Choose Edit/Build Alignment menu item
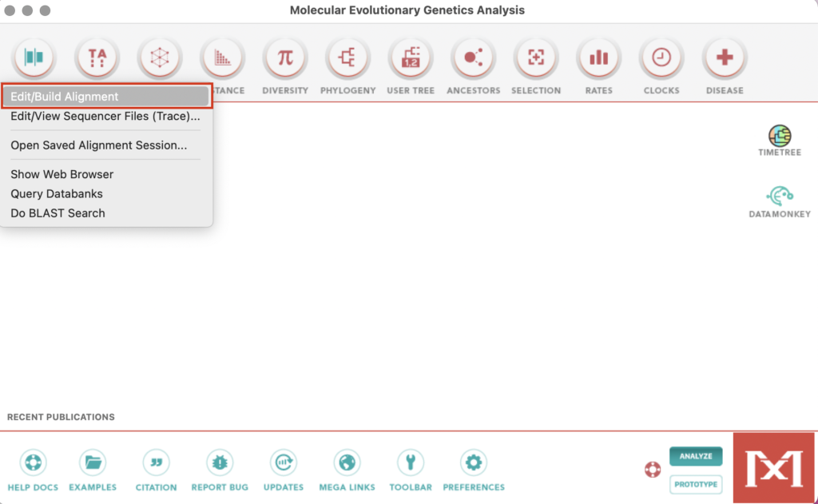Viewport: 818px width, 504px height. click(106, 97)
